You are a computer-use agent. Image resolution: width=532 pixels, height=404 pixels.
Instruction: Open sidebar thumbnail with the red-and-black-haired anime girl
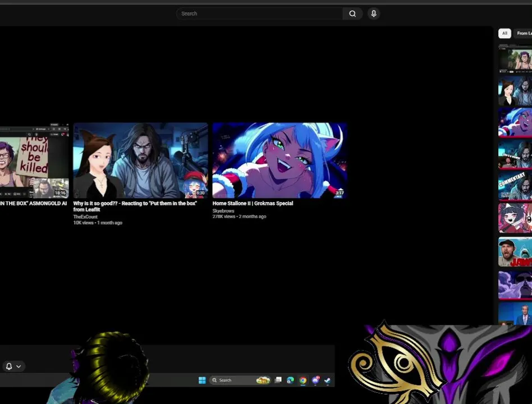(515, 218)
